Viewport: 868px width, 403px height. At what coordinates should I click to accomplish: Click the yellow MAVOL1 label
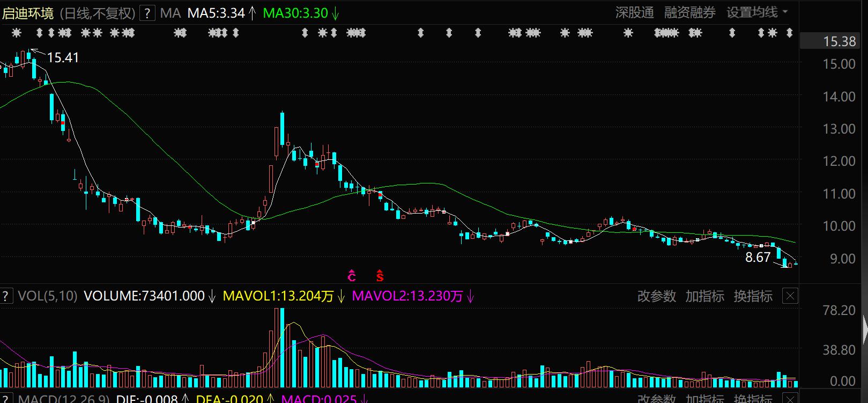point(278,296)
